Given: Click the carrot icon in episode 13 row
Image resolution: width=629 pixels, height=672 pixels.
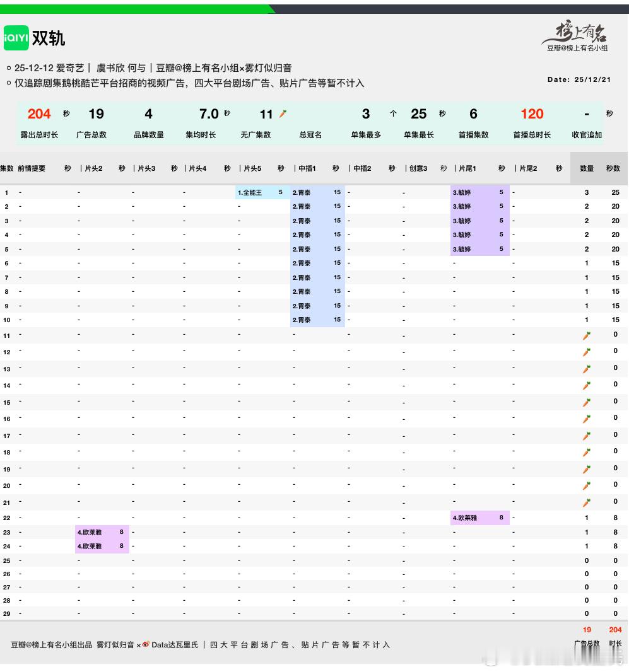Looking at the screenshot, I should pos(587,369).
